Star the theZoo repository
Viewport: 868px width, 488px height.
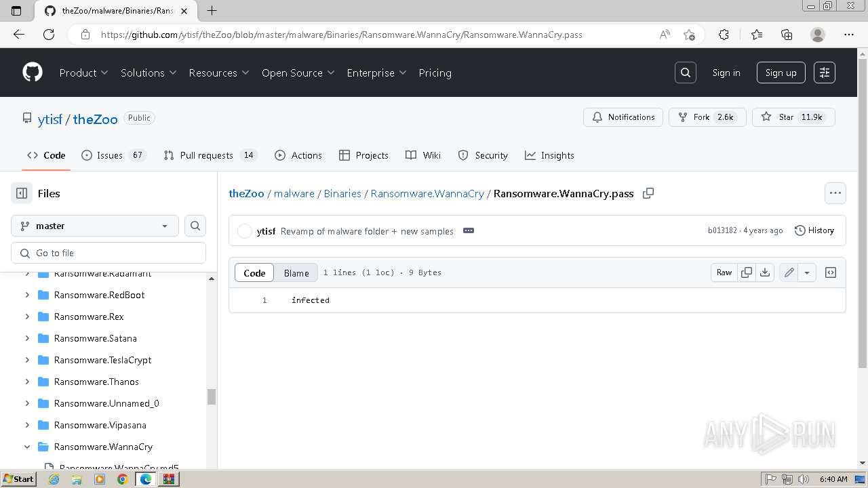click(x=793, y=117)
